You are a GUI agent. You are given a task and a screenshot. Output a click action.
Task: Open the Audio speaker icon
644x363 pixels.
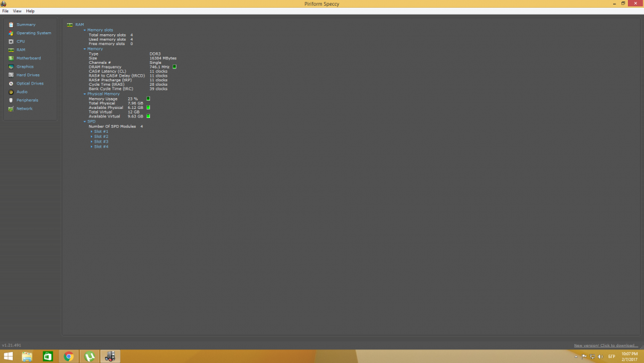pyautogui.click(x=11, y=92)
